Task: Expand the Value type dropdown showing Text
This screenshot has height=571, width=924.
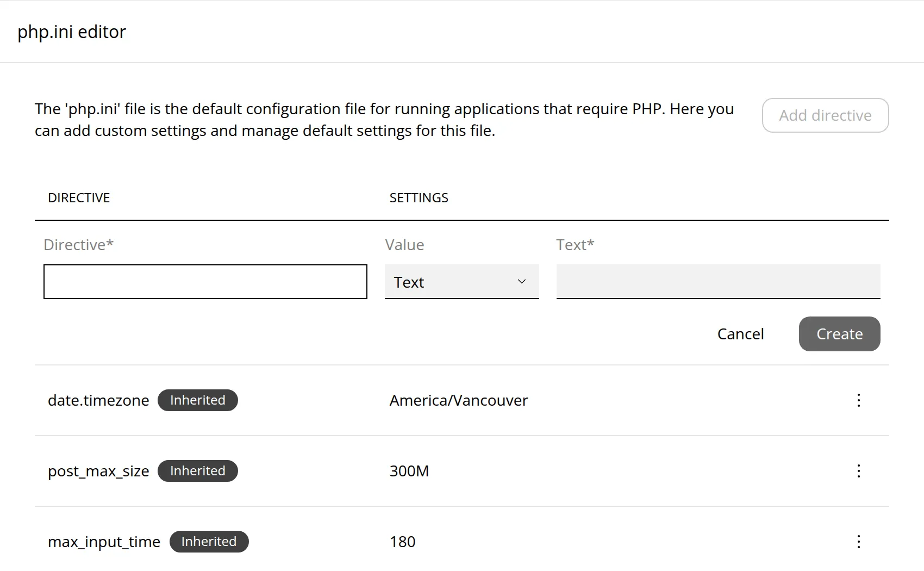Action: coord(462,282)
